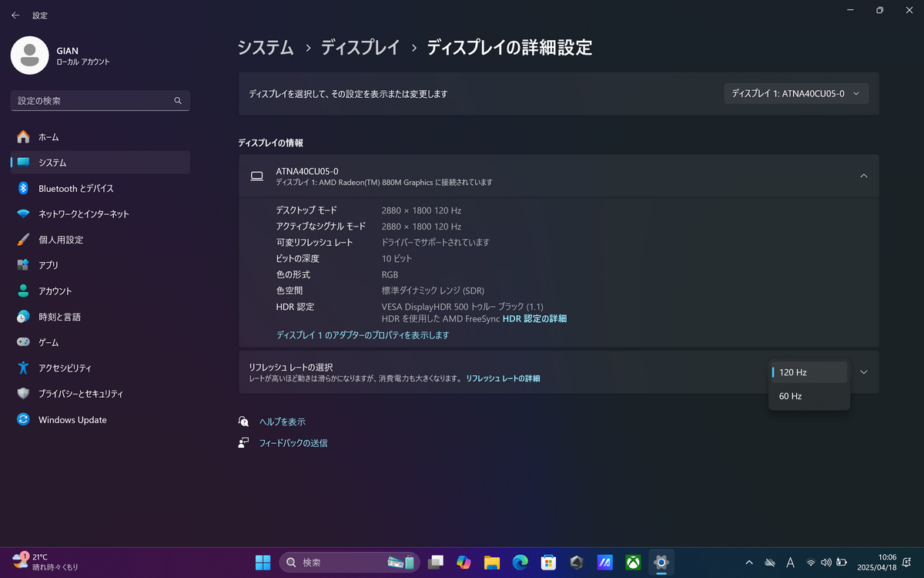924x578 pixels.
Task: Open the weather widget showing 21°C
Action: (45, 561)
